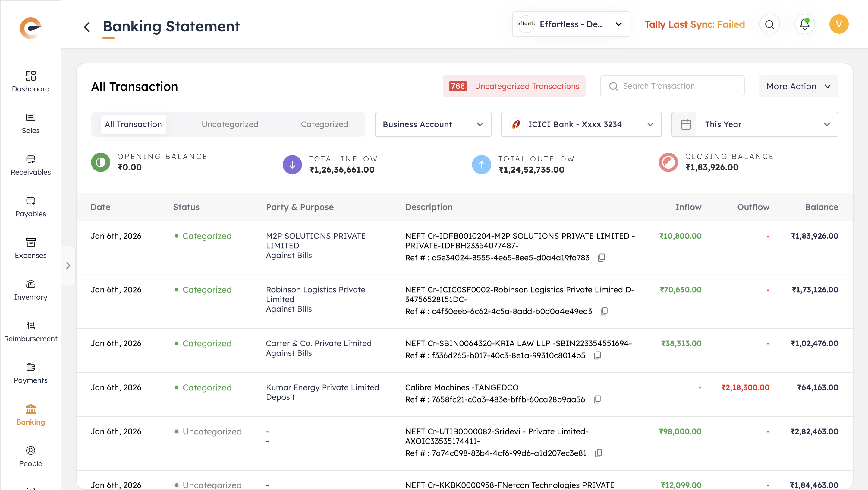
Task: Switch to the Categorized tab
Action: [x=324, y=124]
